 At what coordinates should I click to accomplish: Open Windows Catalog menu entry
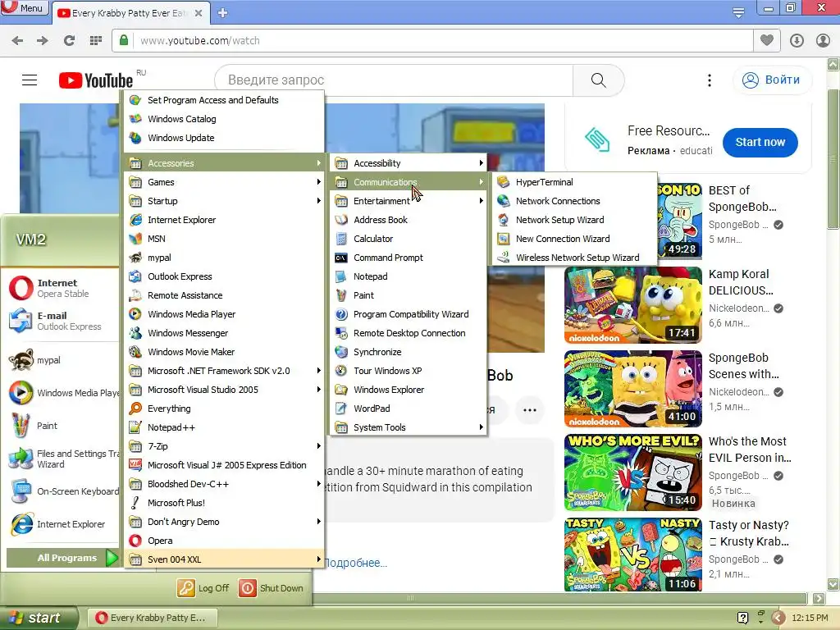(x=225, y=119)
